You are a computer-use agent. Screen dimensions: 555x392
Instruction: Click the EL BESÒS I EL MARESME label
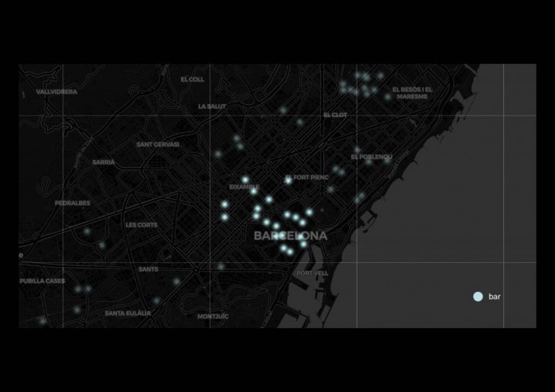[412, 93]
